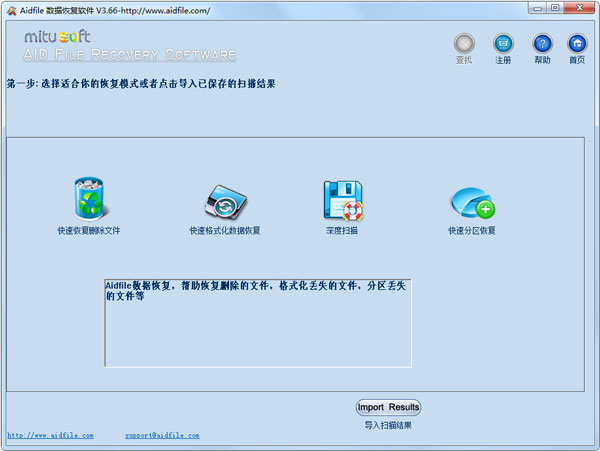Open the http://www.aidfile.com link
The height and width of the screenshot is (451, 600).
51,435
